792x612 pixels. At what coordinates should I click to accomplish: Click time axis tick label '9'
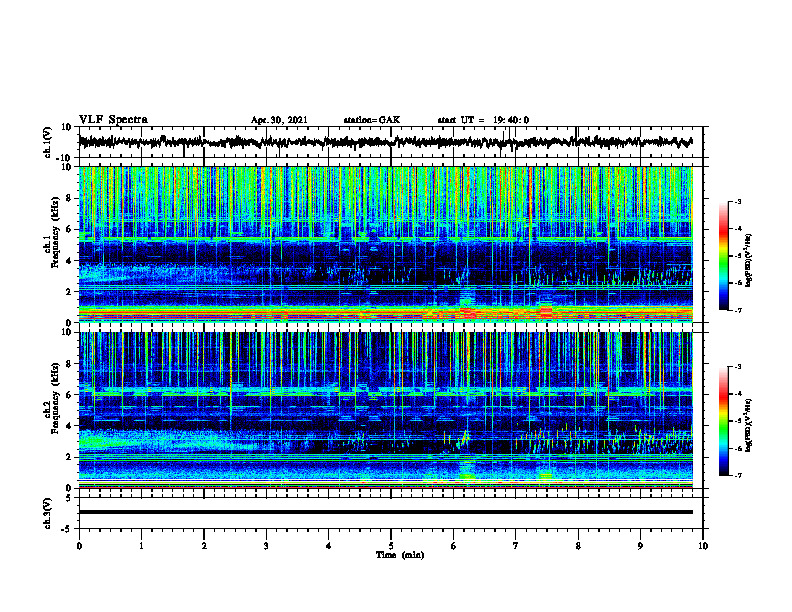[x=640, y=546]
